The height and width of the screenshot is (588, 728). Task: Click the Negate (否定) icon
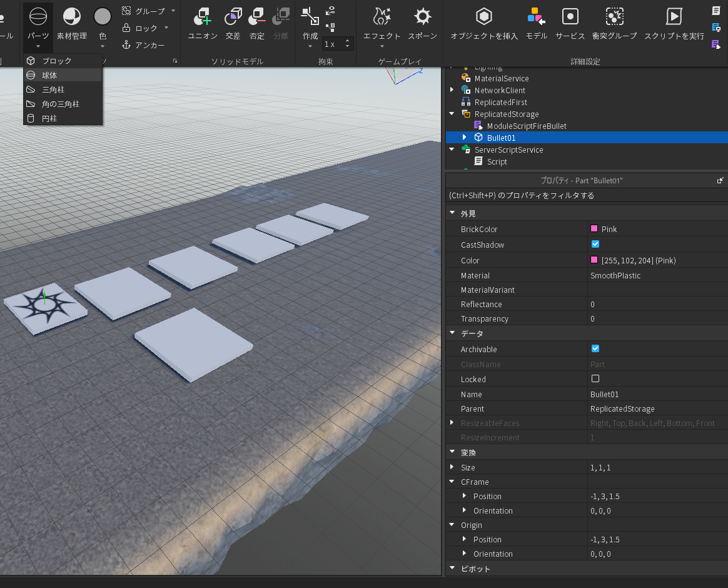257,17
